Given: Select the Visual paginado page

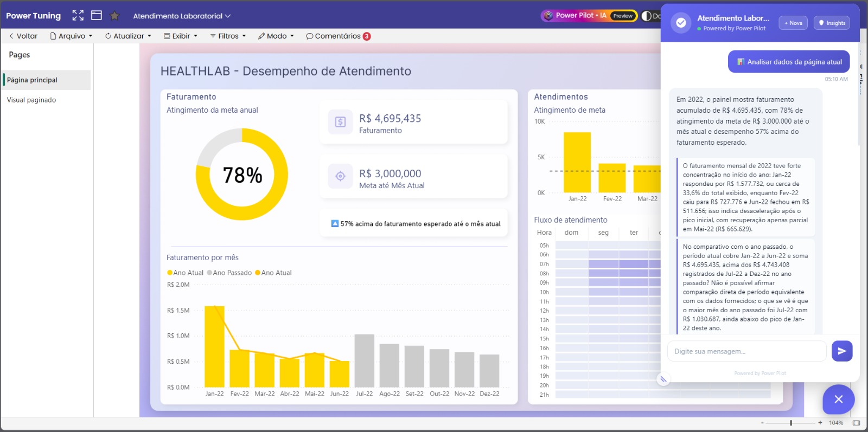Looking at the screenshot, I should pyautogui.click(x=31, y=100).
